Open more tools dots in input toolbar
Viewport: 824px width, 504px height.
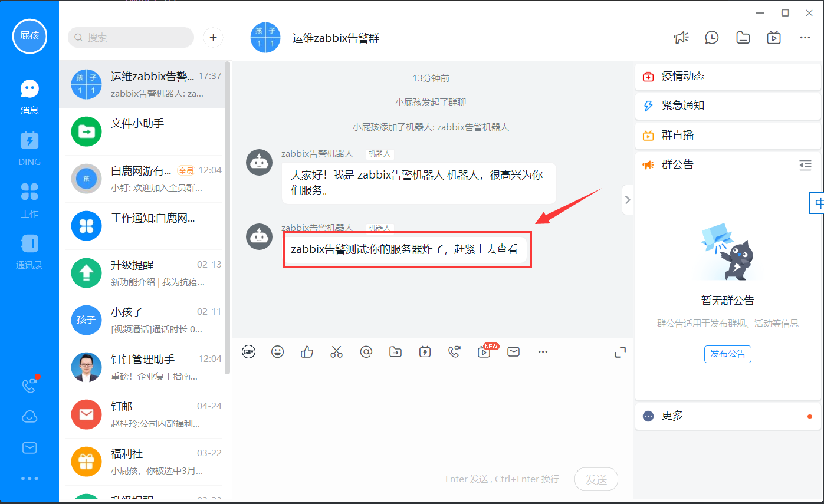coord(543,352)
